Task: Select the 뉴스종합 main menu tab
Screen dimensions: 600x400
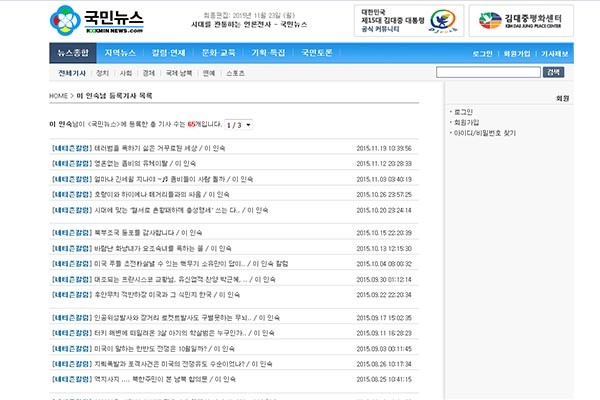Action: [73, 53]
